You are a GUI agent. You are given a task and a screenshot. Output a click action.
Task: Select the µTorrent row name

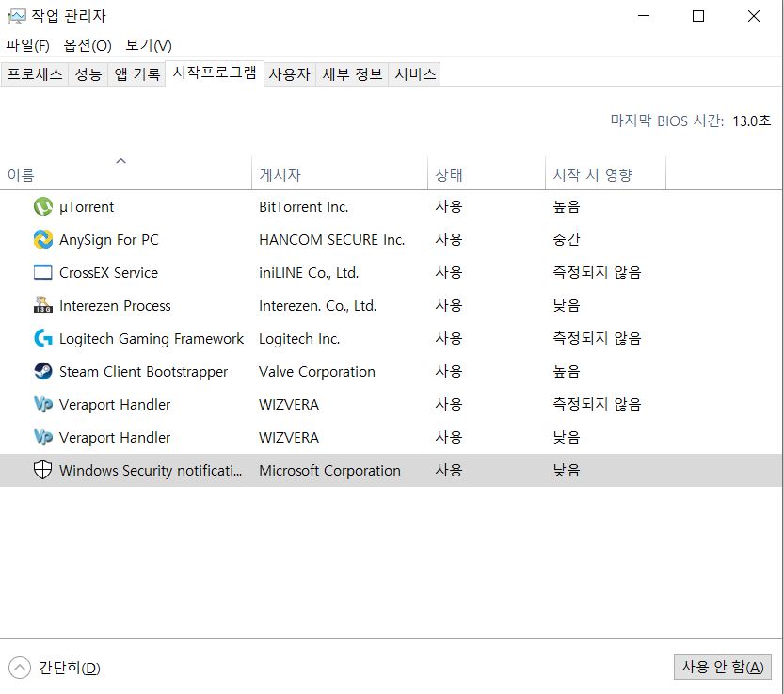(x=87, y=206)
